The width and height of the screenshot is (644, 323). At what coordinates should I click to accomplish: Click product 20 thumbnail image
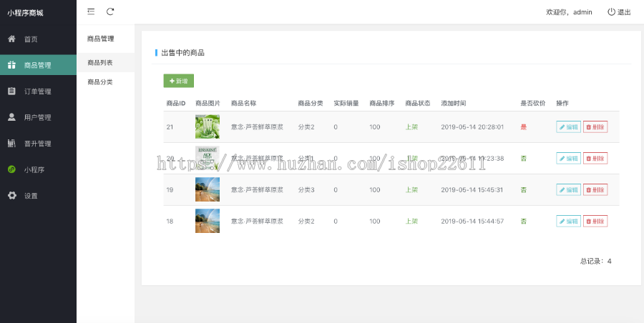208,159
